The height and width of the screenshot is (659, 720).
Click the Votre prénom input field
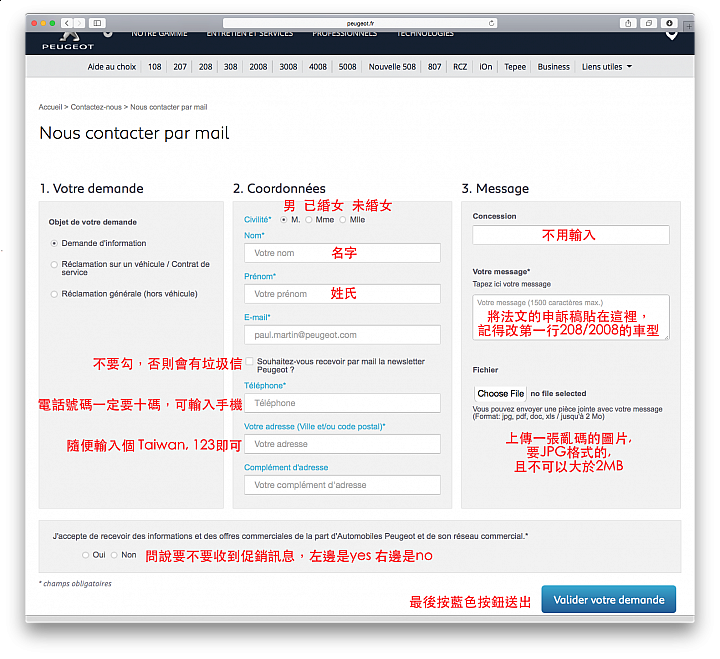click(342, 294)
